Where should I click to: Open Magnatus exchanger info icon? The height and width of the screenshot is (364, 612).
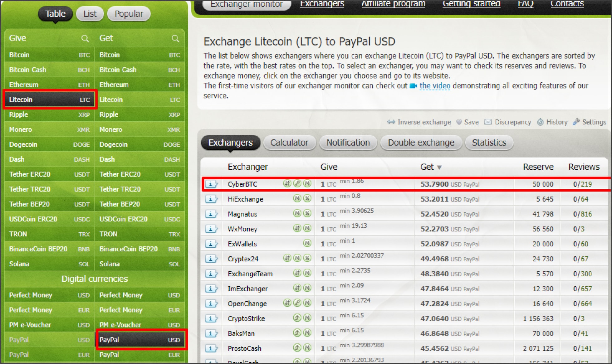coord(211,214)
